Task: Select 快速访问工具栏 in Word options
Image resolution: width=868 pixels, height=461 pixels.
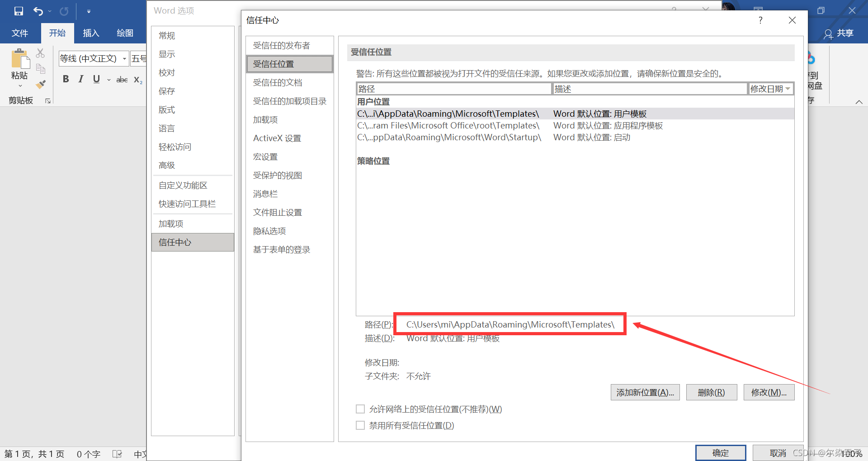Action: point(193,204)
